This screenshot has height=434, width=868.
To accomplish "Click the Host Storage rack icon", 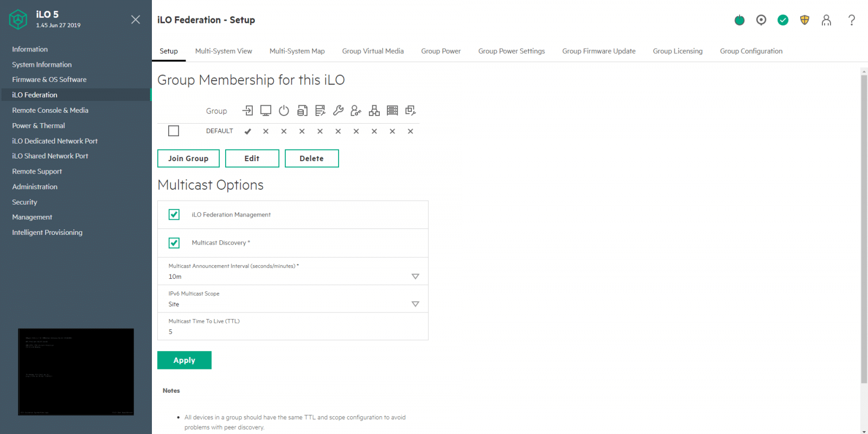I will click(x=392, y=111).
